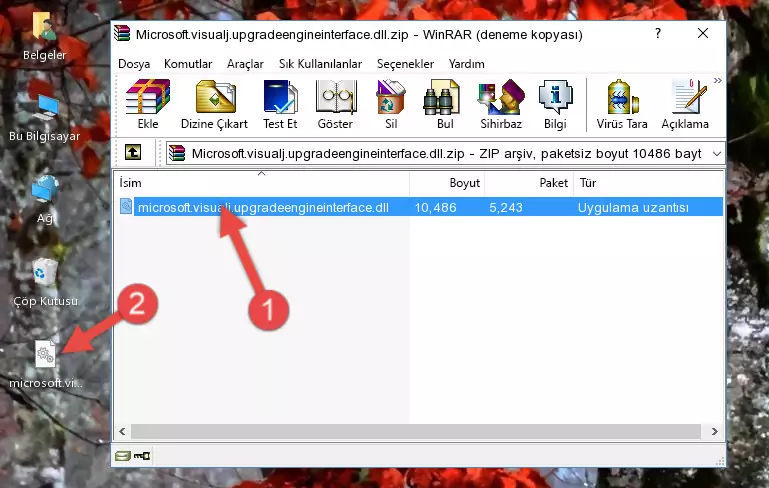Click the Sil (delete) toolbar icon
Viewport: 769px width, 488px height.
pos(391,104)
